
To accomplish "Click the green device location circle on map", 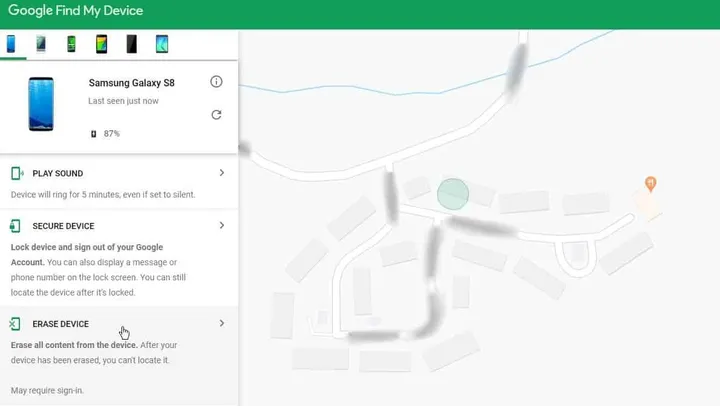I will click(x=453, y=194).
